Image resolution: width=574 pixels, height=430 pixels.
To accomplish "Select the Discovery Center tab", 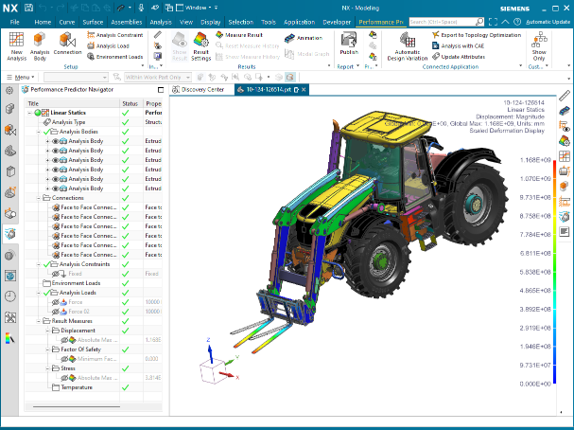I will click(x=198, y=90).
